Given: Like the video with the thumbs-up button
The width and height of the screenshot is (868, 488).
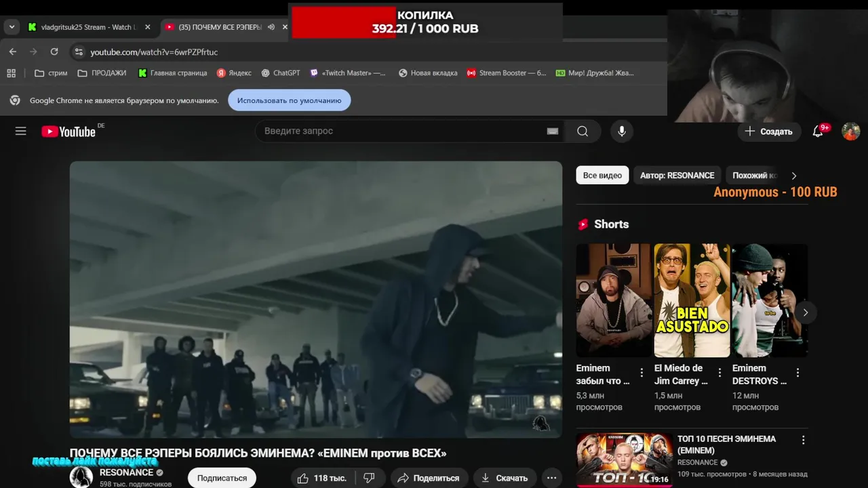Looking at the screenshot, I should 322,478.
